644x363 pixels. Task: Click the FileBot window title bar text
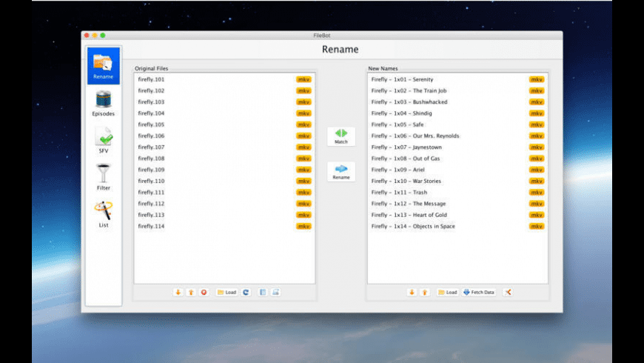321,36
